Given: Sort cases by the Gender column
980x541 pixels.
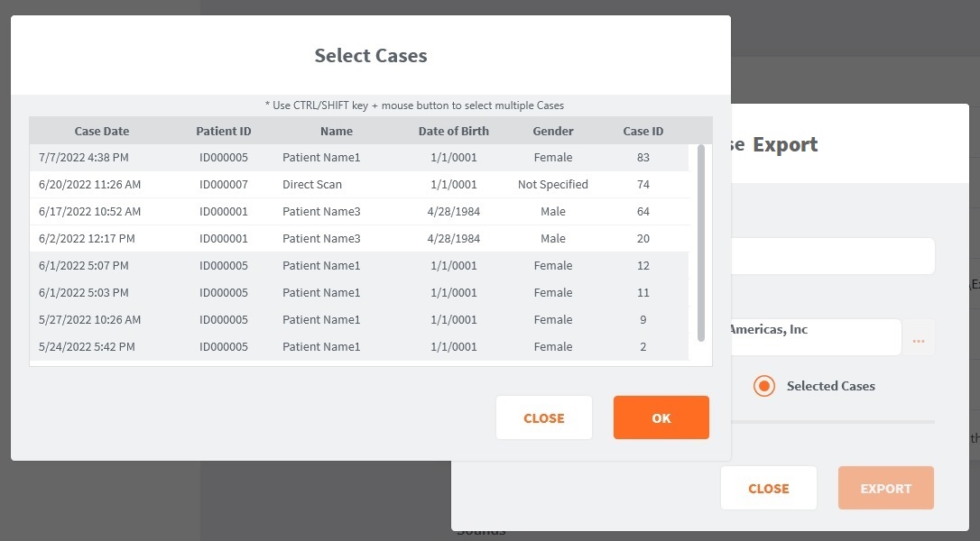Looking at the screenshot, I should pyautogui.click(x=552, y=130).
